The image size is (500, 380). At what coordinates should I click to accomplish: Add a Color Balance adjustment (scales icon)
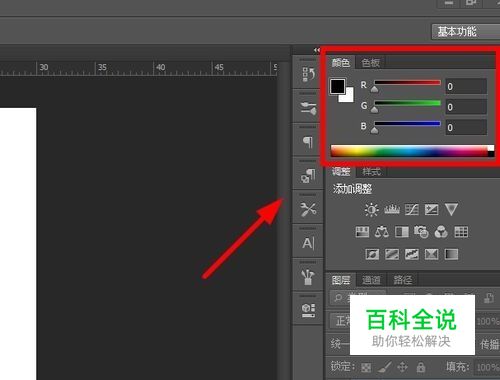tap(382, 232)
